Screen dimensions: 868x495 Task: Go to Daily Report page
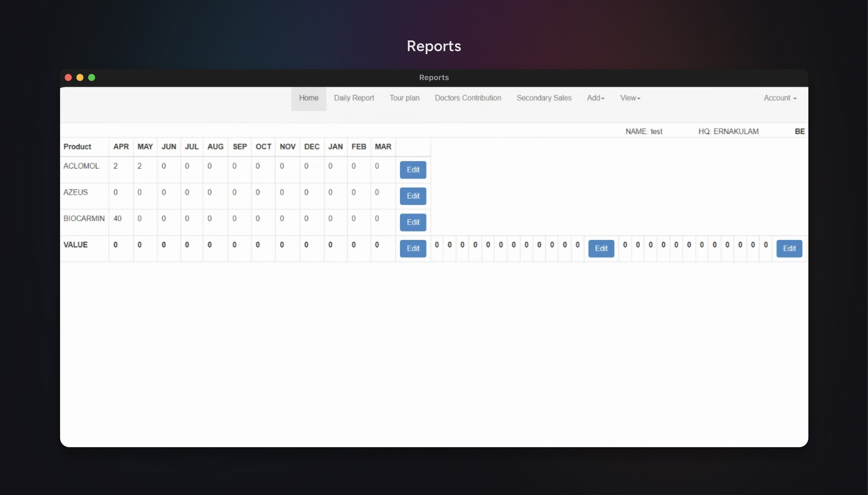click(353, 98)
